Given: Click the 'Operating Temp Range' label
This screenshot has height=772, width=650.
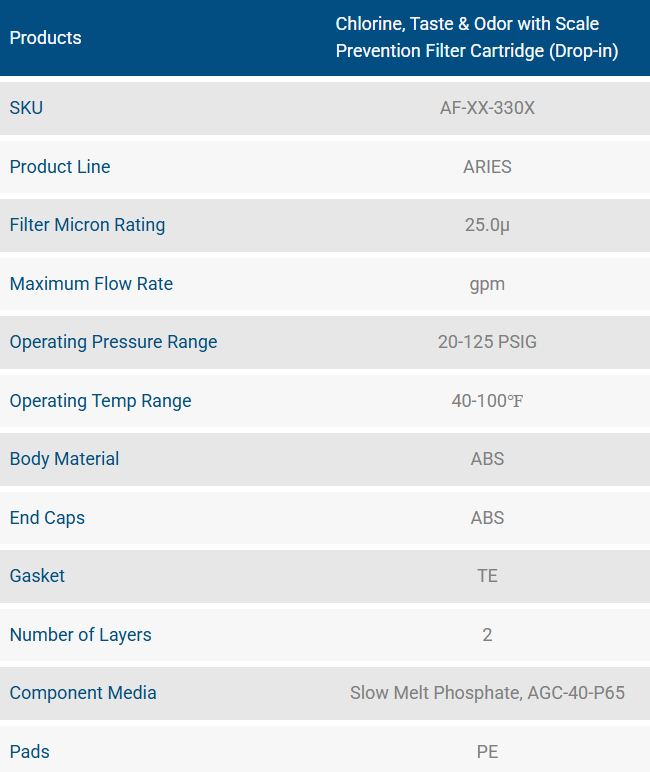Looking at the screenshot, I should pyautogui.click(x=101, y=401).
